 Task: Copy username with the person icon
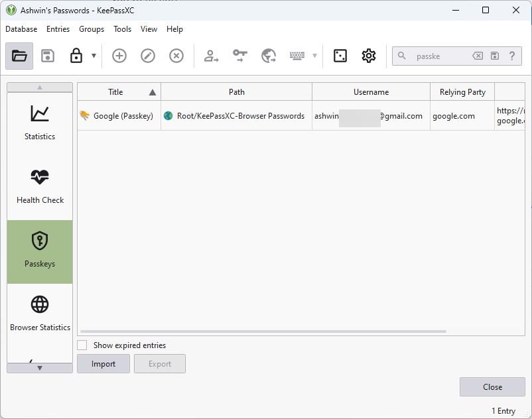point(211,56)
